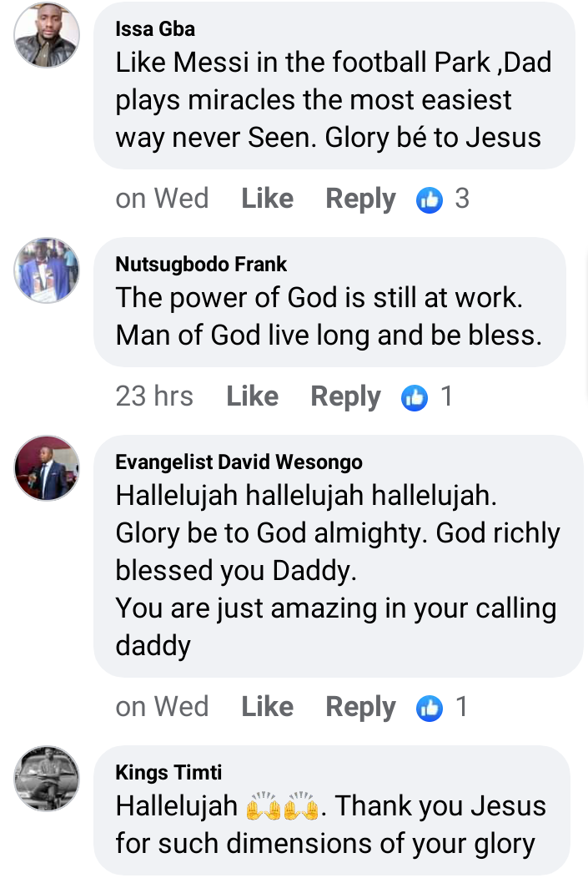Click the 'on Wed' timestamp under Issa Gba's comment
The width and height of the screenshot is (588, 883).
pos(162,199)
